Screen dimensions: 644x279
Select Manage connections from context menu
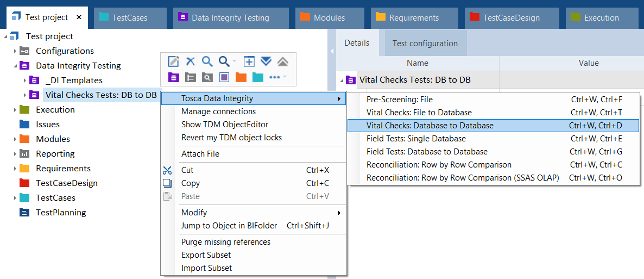pos(218,111)
